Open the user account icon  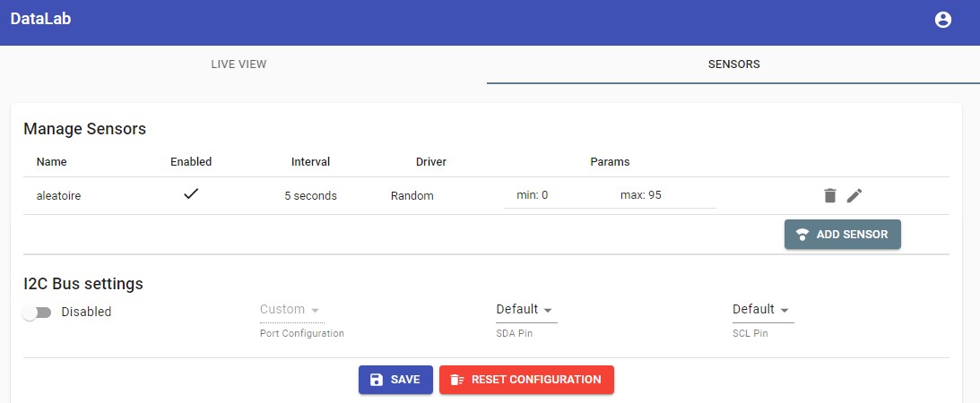click(942, 20)
